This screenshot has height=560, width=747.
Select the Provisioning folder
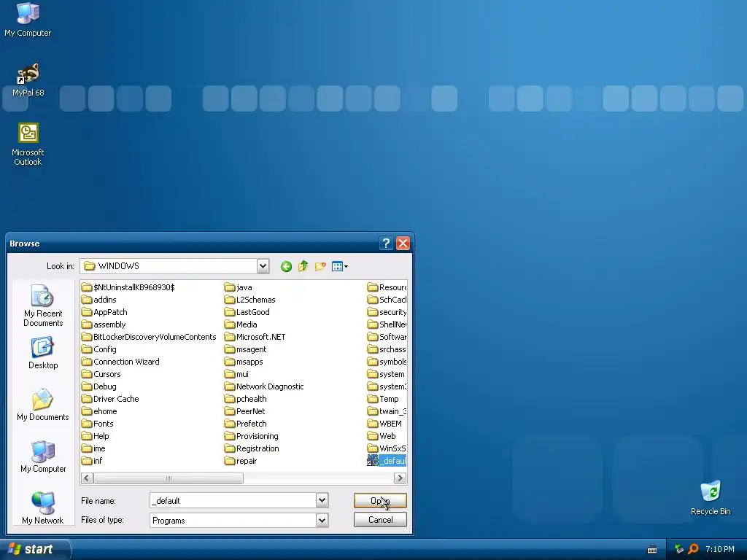pos(252,436)
